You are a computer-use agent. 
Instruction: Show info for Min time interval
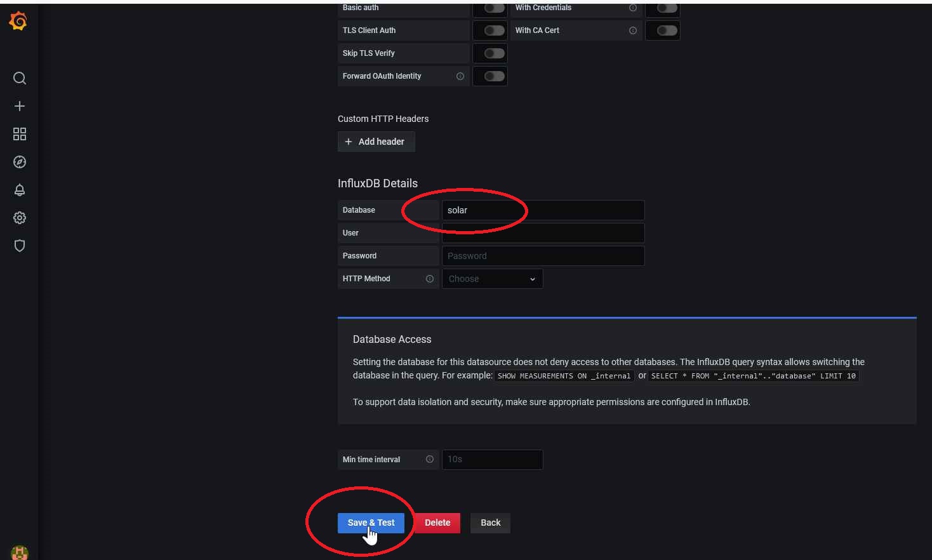click(x=430, y=460)
